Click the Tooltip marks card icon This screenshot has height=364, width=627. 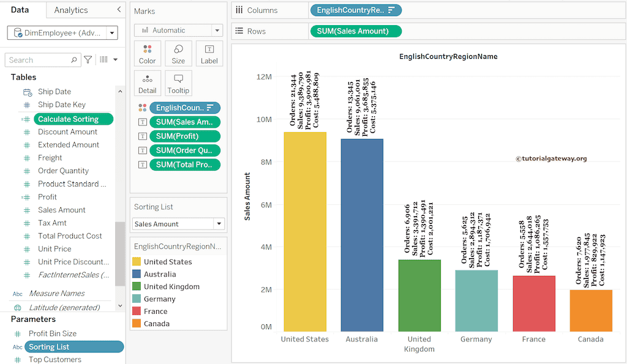click(x=178, y=83)
